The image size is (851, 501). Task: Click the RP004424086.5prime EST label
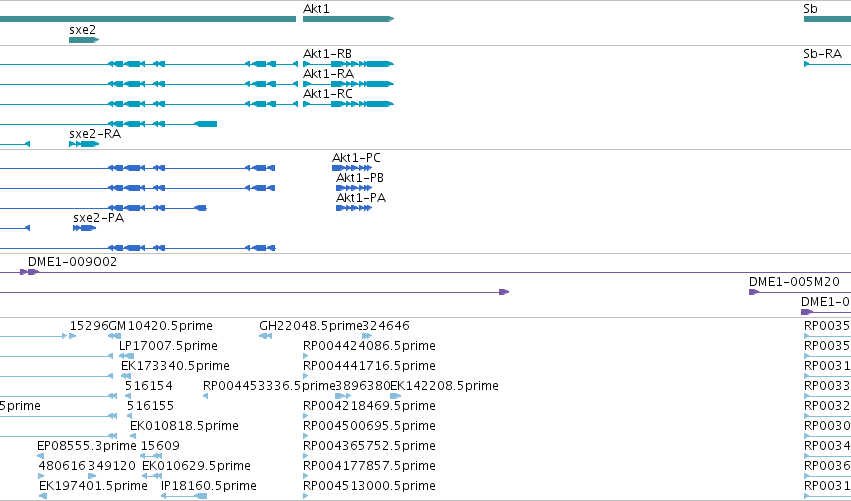tap(369, 346)
